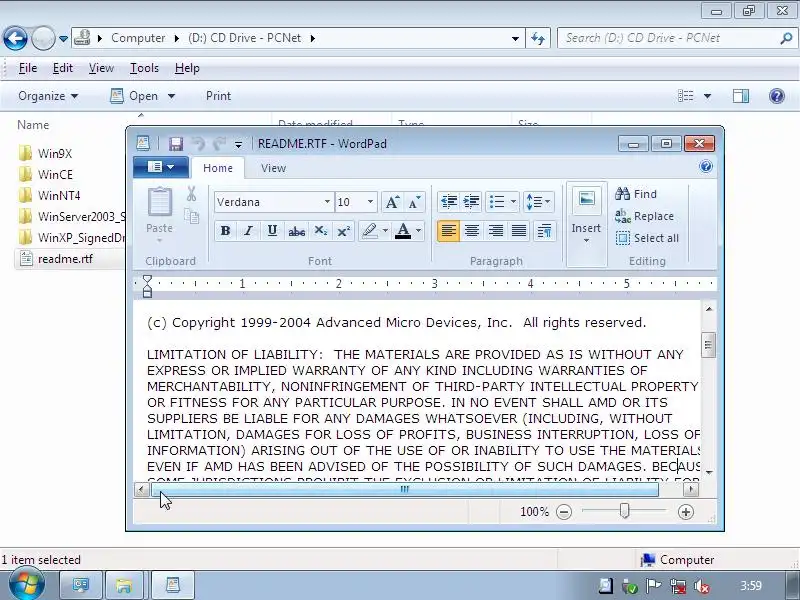Select Align text left
Viewport: 800px width, 600px height.
(448, 231)
